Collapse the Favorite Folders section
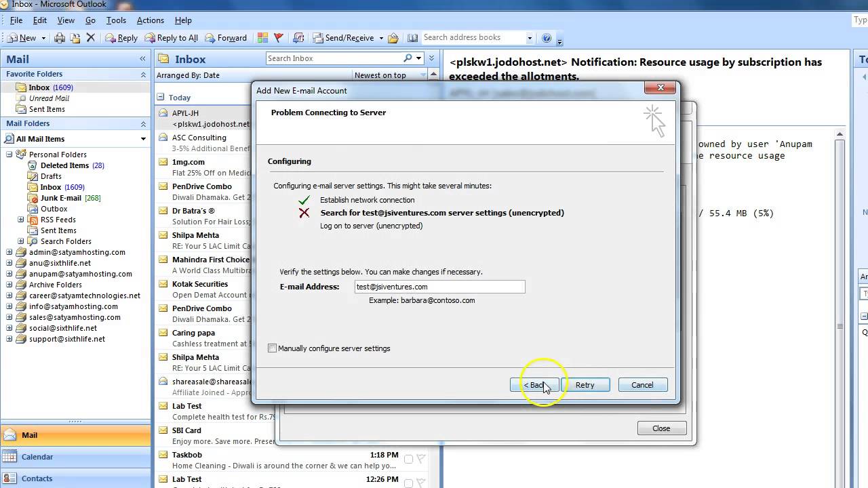The width and height of the screenshot is (868, 488). tap(143, 75)
